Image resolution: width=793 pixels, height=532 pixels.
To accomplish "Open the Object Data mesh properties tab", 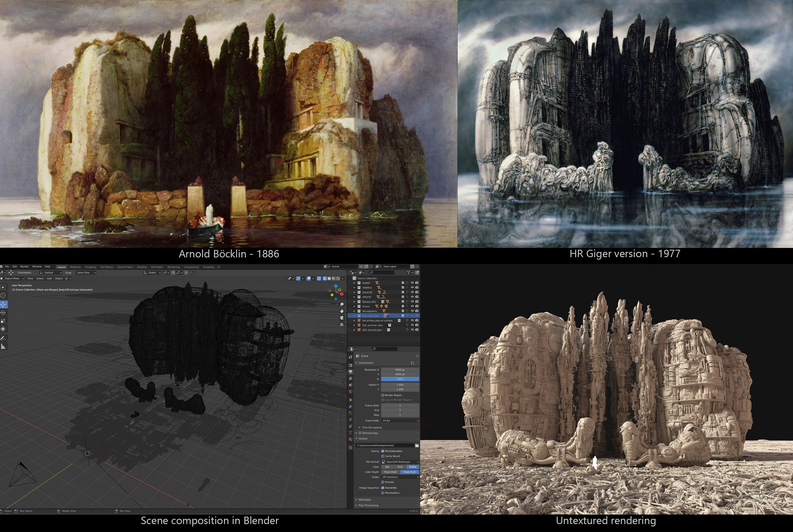I will pos(351,432).
